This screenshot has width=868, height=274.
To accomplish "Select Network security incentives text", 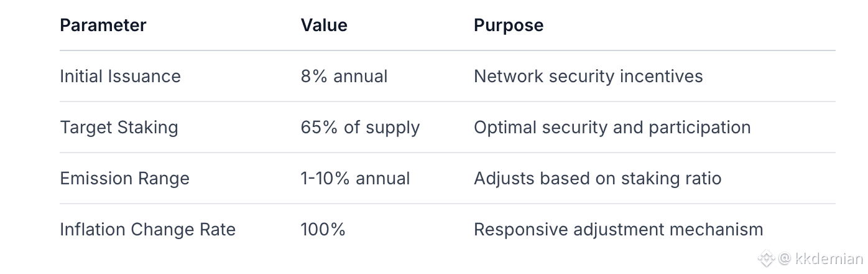I will (588, 76).
